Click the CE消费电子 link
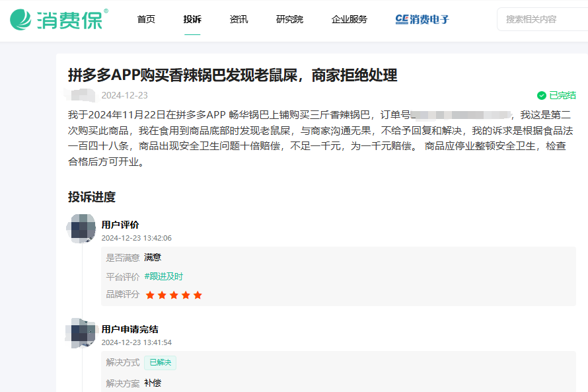Viewport: 588px width, 392px height. click(422, 19)
